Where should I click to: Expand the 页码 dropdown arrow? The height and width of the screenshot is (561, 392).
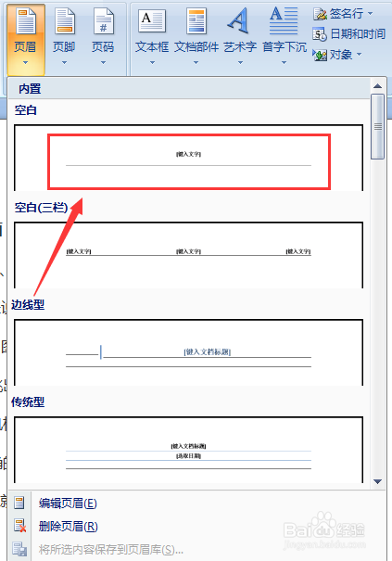tap(104, 63)
